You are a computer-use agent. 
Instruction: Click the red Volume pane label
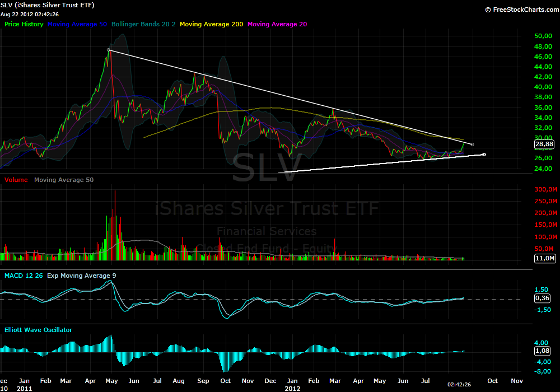tap(16, 180)
